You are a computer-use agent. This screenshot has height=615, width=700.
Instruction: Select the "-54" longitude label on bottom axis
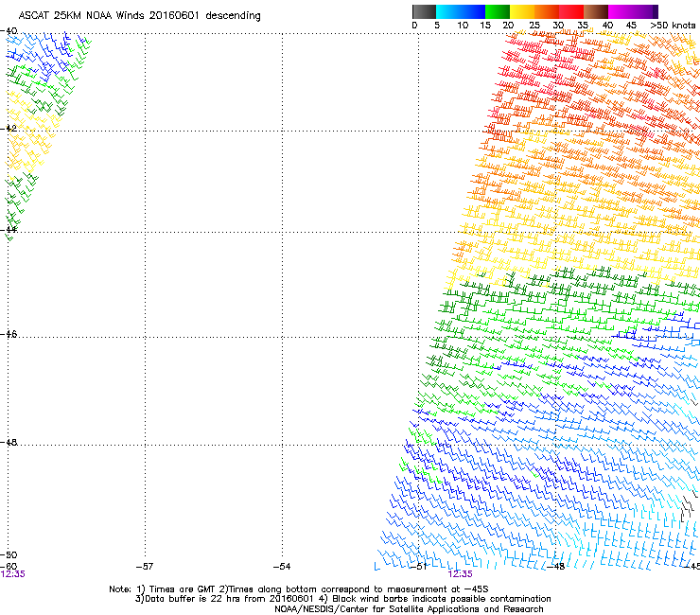pyautogui.click(x=282, y=567)
